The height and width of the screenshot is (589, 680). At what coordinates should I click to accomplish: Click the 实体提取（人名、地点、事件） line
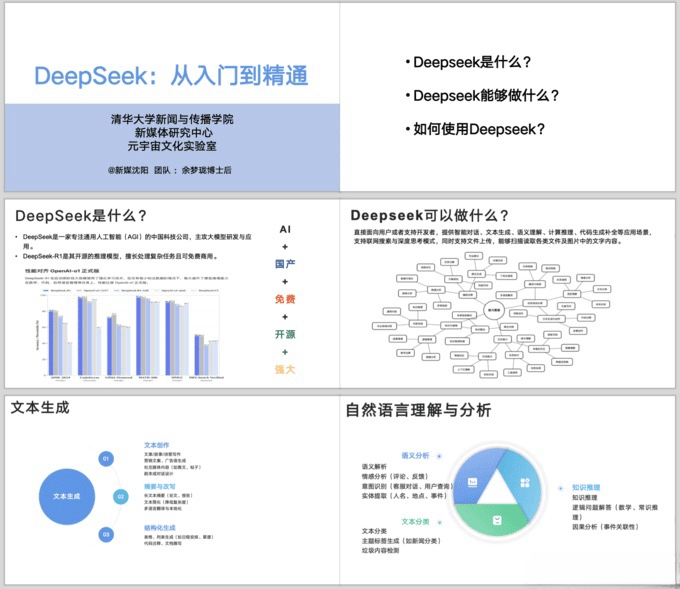(x=404, y=495)
